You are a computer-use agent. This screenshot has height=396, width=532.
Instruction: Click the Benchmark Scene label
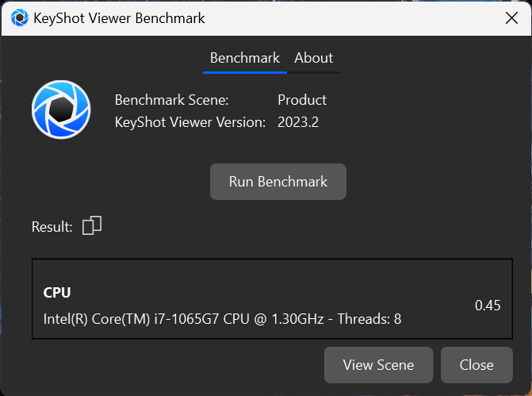click(x=172, y=100)
